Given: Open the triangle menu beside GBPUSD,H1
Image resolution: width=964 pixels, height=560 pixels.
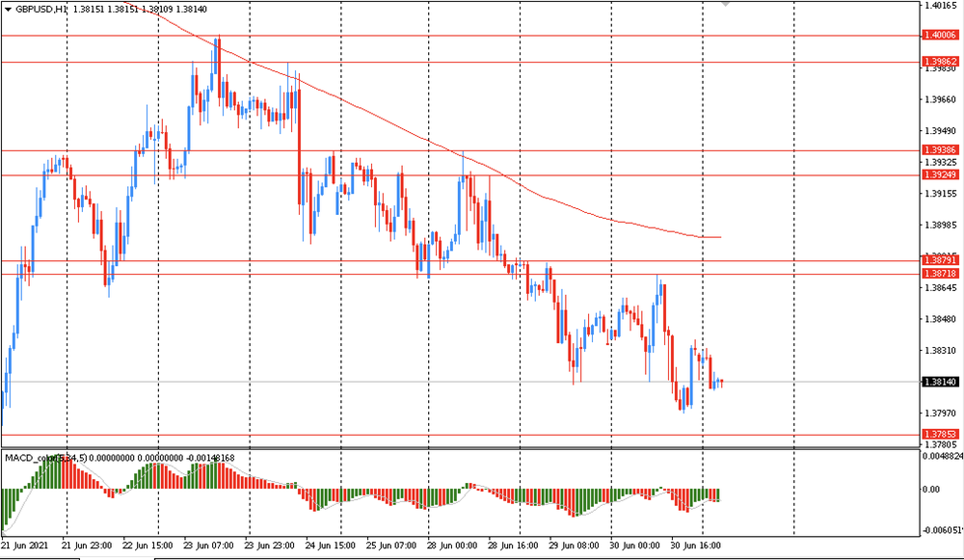Looking at the screenshot, I should [x=8, y=10].
